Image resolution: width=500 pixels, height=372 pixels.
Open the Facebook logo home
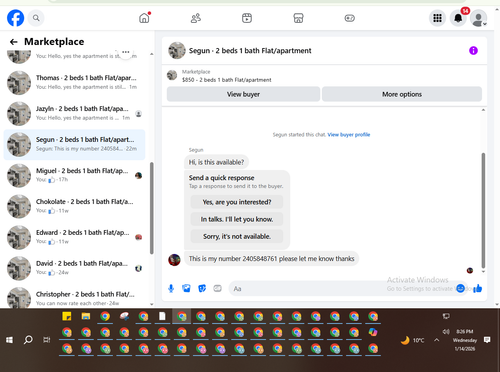click(x=16, y=18)
